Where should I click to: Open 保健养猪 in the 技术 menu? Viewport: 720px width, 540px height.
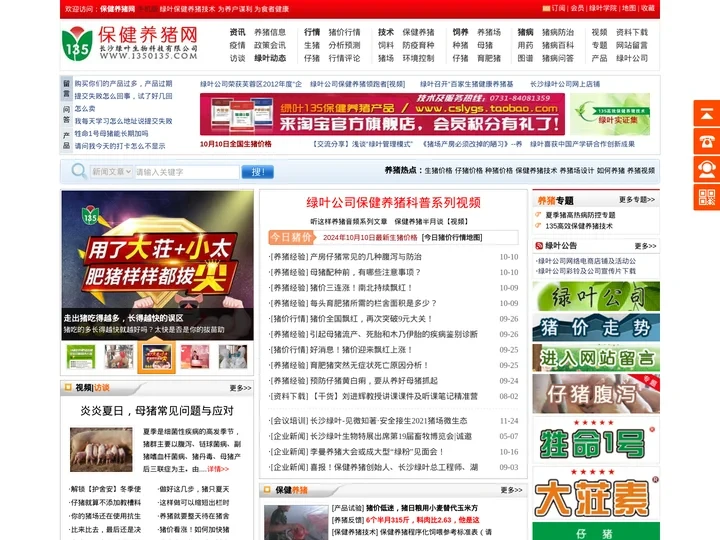418,32
